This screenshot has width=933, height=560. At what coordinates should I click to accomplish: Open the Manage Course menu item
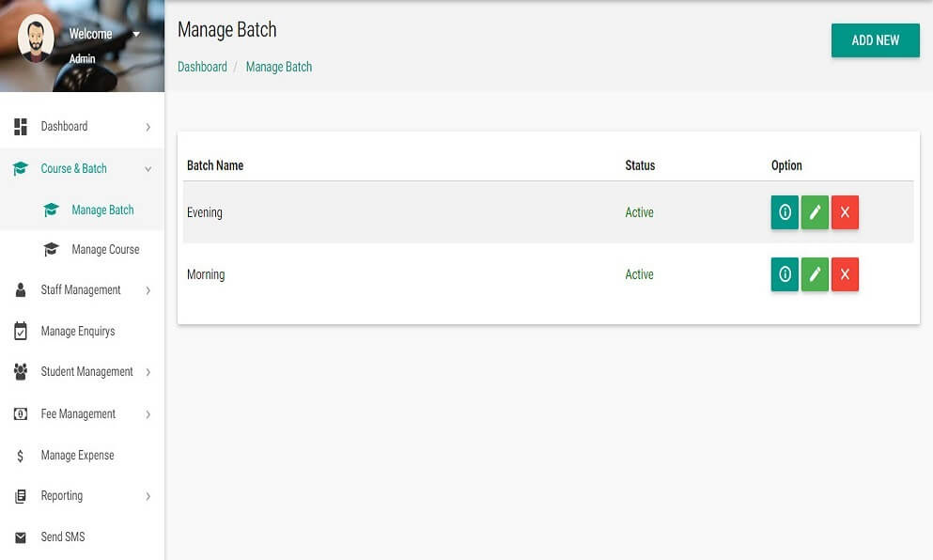click(x=104, y=250)
